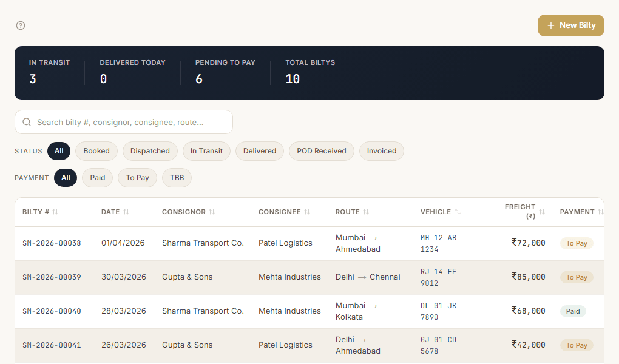
Task: Click the Pending To Pay stat
Action: point(225,73)
